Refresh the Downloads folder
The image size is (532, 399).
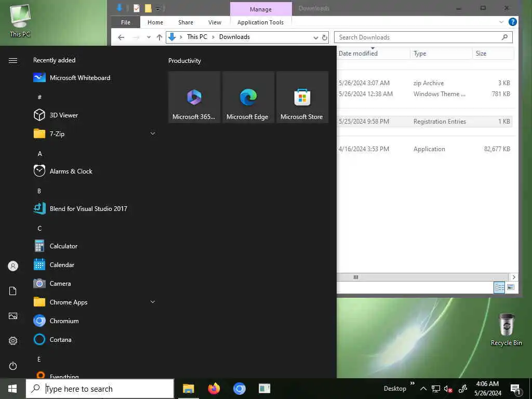coord(324,37)
